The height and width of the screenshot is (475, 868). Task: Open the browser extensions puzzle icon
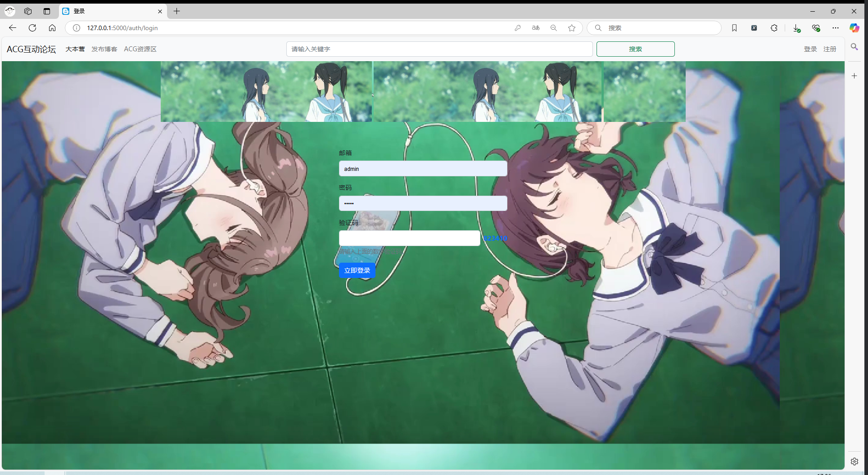pos(774,28)
